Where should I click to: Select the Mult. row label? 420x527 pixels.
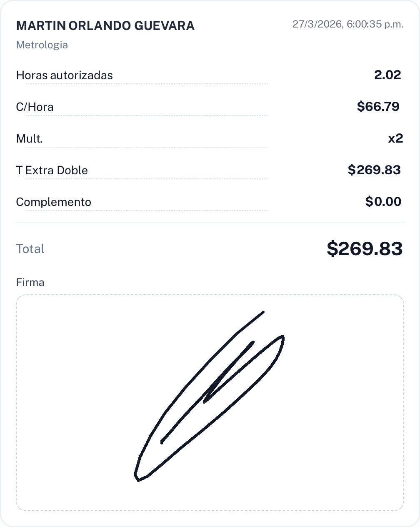pyautogui.click(x=29, y=139)
